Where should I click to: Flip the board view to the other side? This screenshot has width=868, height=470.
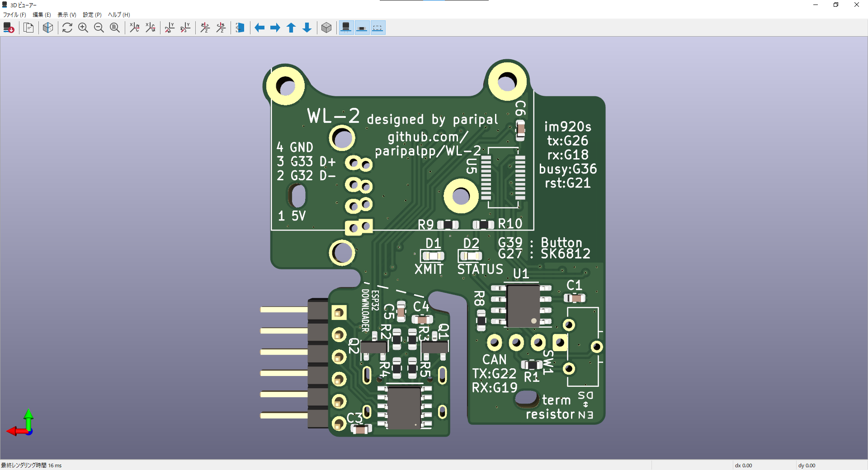pyautogui.click(x=240, y=28)
